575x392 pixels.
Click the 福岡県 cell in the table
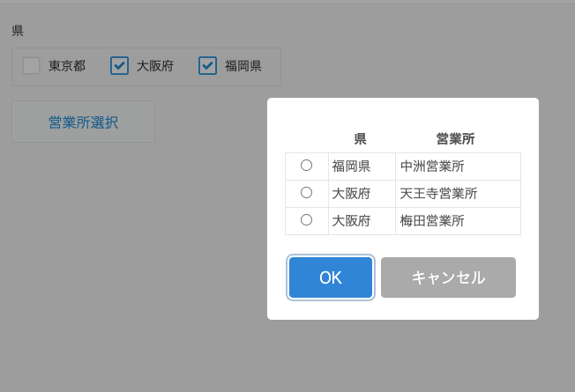(362, 166)
